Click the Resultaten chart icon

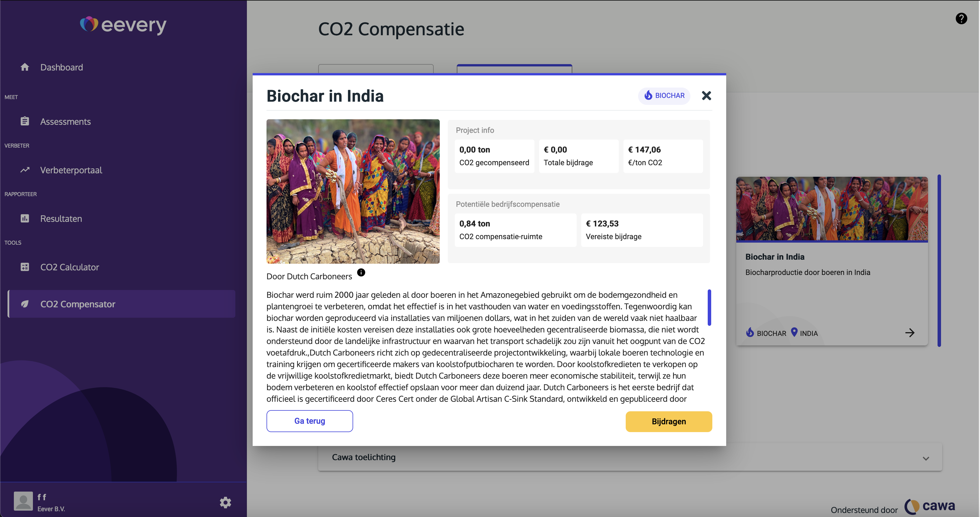(25, 218)
